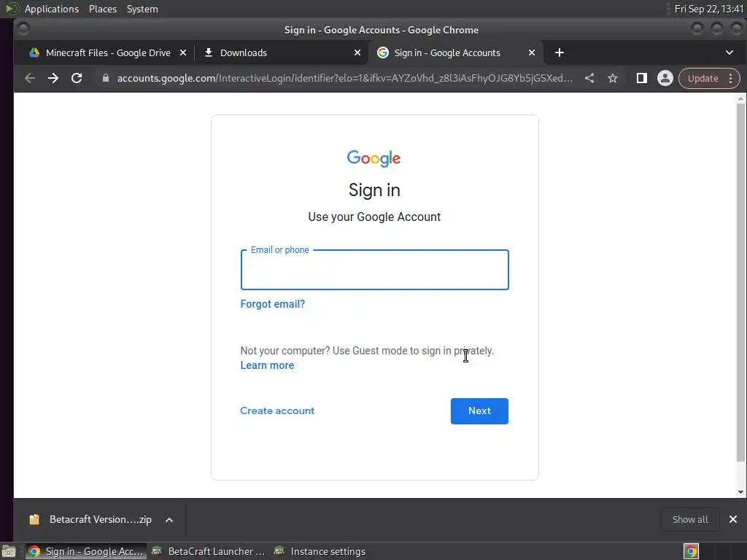
Task: Click the Google Drive tab favicon
Action: tap(34, 52)
